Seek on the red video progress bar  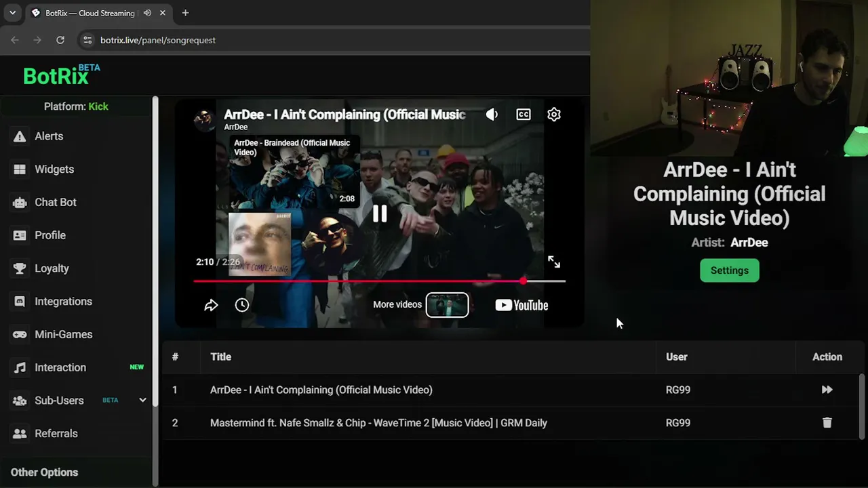[x=379, y=281]
